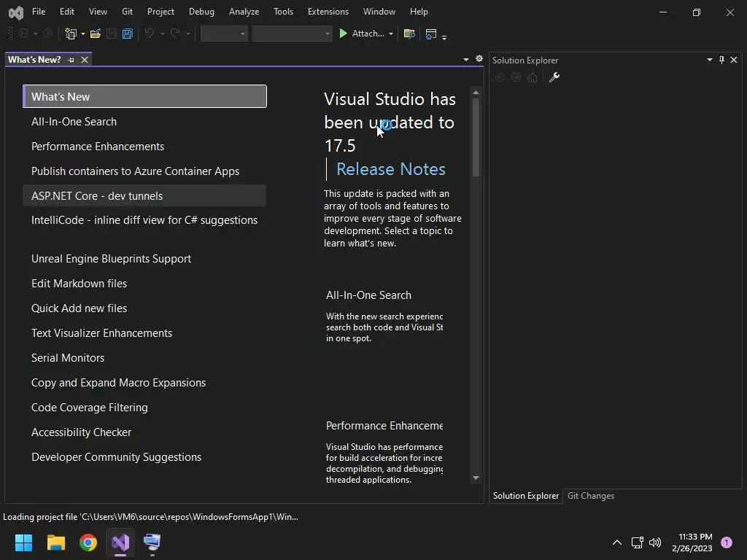The height and width of the screenshot is (560, 747).
Task: Open the navigate backward history dropdown
Action: pos(35,34)
